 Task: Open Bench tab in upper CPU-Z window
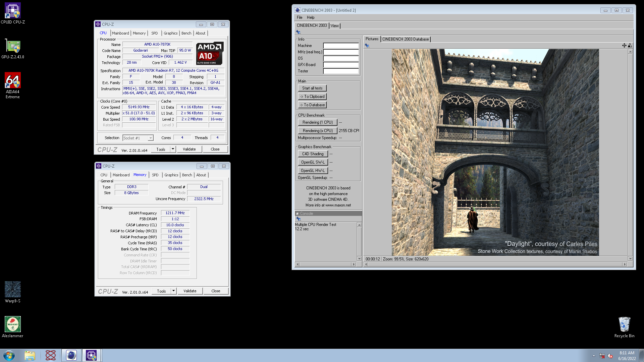click(186, 33)
